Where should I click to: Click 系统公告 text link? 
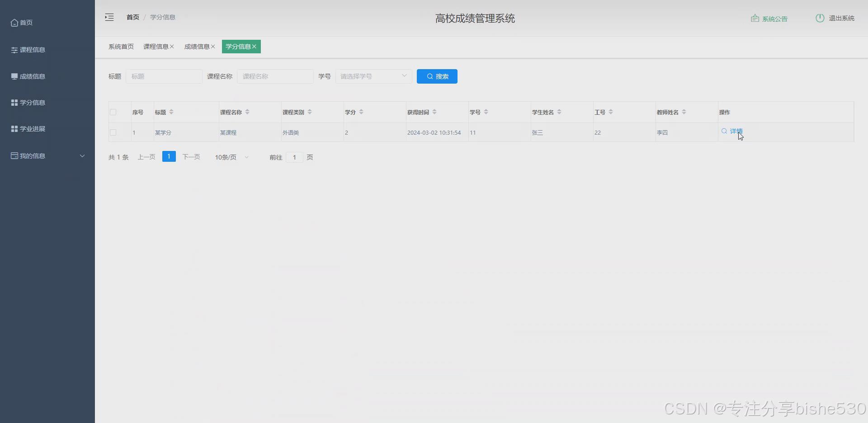[775, 19]
